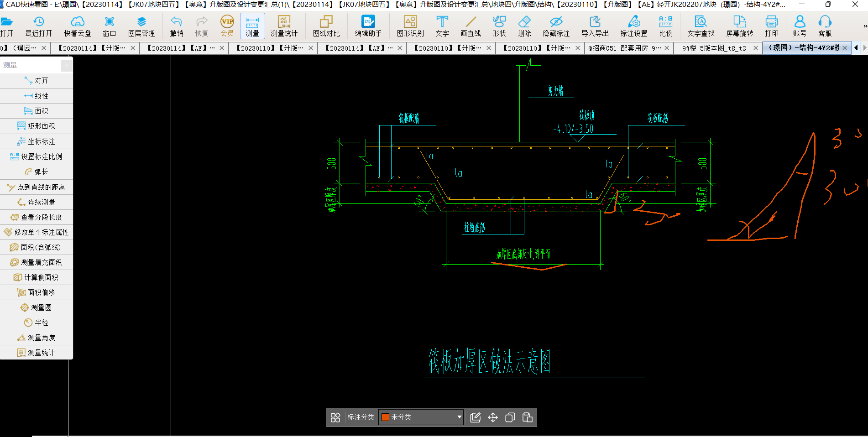868x437 pixels.
Task: Choose 弧长 arc length
Action: pos(37,172)
